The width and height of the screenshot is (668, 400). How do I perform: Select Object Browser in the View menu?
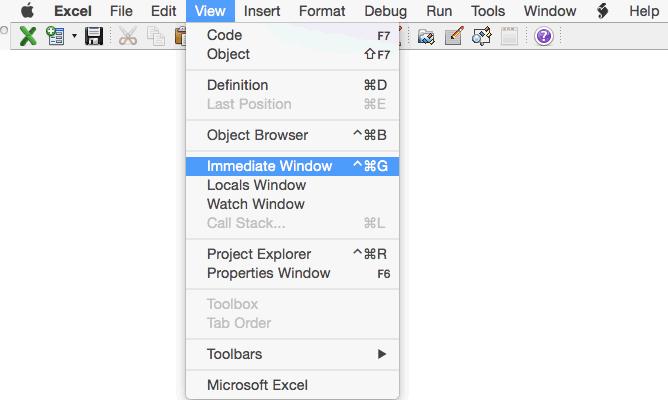click(x=293, y=135)
